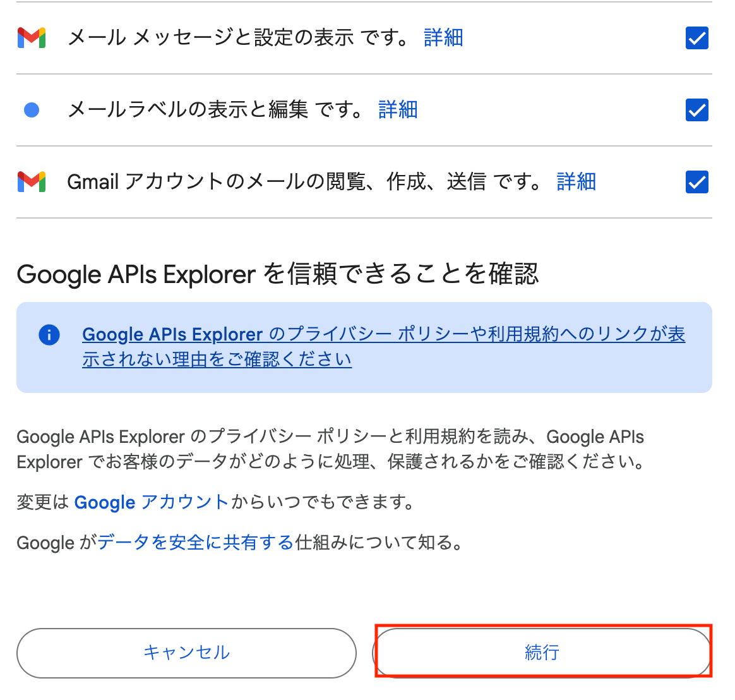This screenshot has height=700, width=735.
Task: Show 詳細 for Gmail メールの閲覧、作成、送信
Action: coord(576,182)
